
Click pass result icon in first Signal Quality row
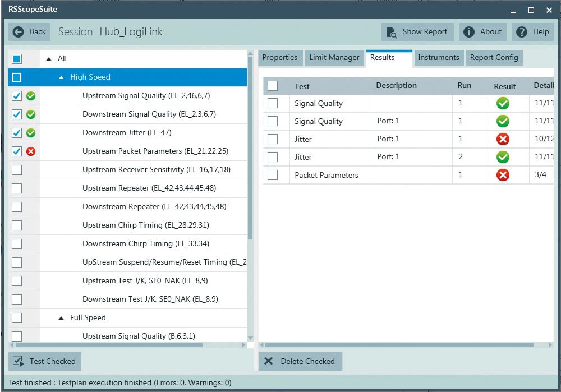coord(503,103)
